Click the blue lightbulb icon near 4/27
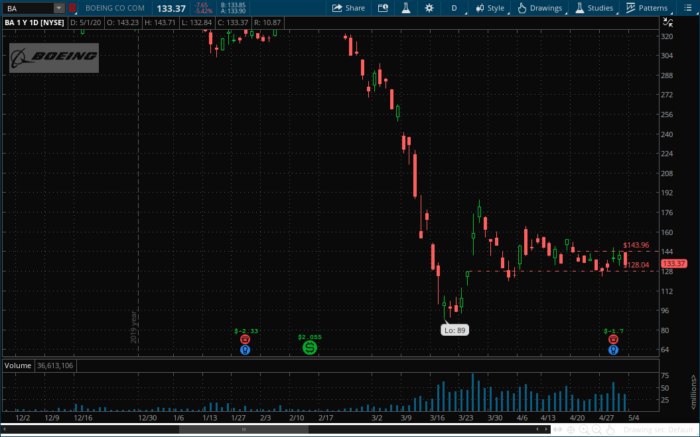700x437 pixels. [613, 350]
